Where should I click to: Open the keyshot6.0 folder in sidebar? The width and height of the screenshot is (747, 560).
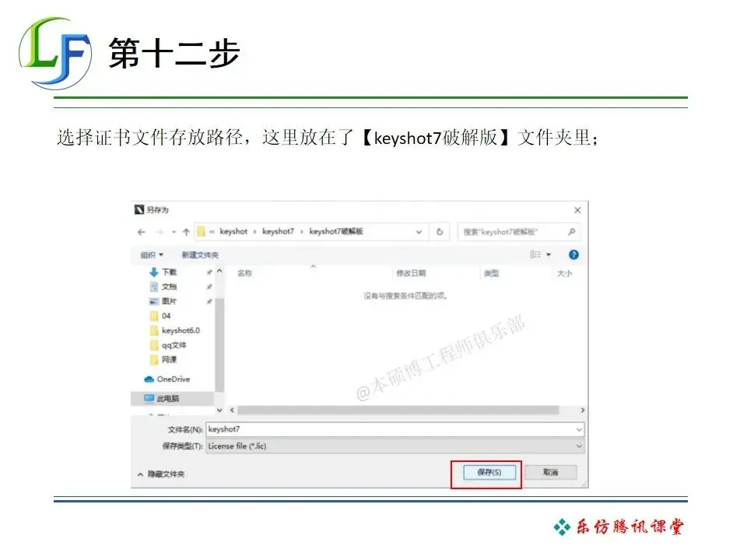(x=175, y=331)
